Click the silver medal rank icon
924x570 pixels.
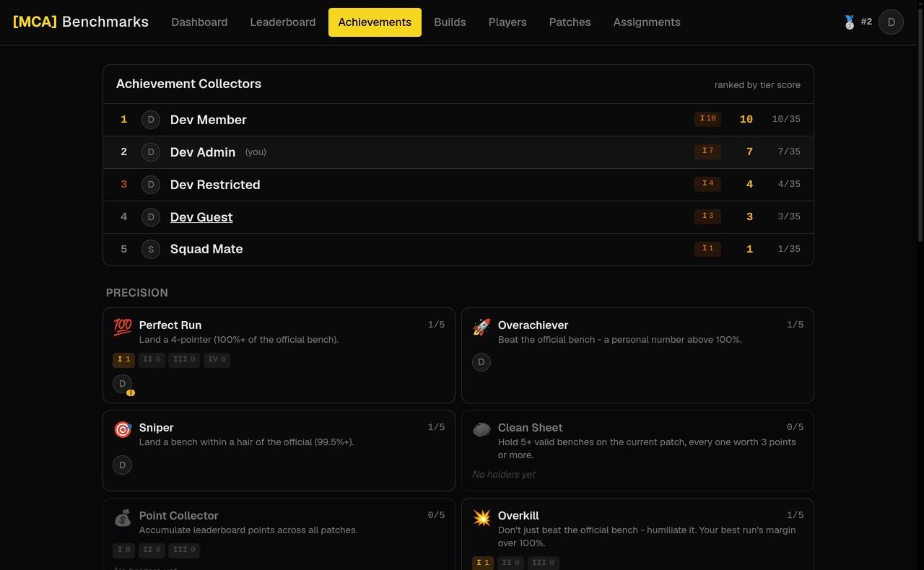[850, 22]
